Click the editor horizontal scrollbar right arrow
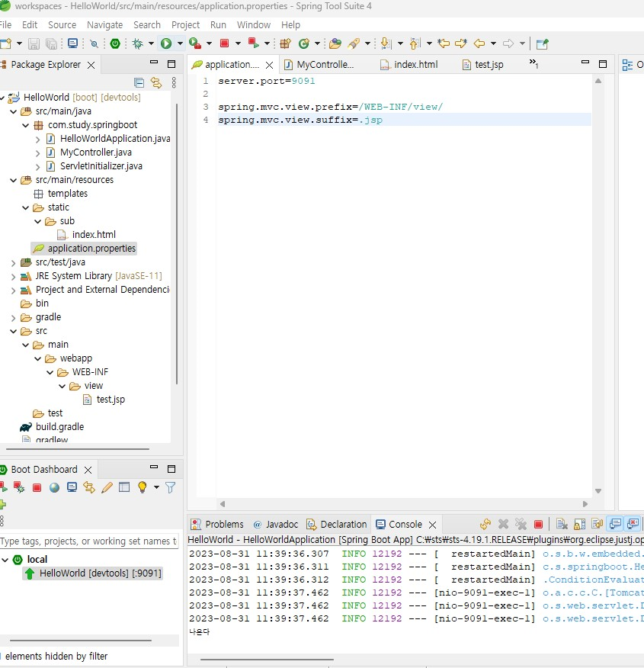Viewport: 644px width, 668px height. pos(585,503)
